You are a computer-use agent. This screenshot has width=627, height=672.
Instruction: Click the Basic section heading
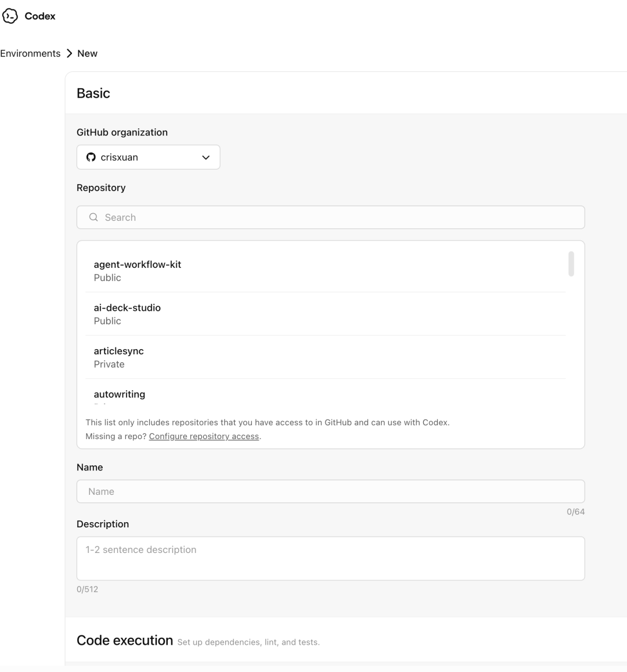(93, 94)
